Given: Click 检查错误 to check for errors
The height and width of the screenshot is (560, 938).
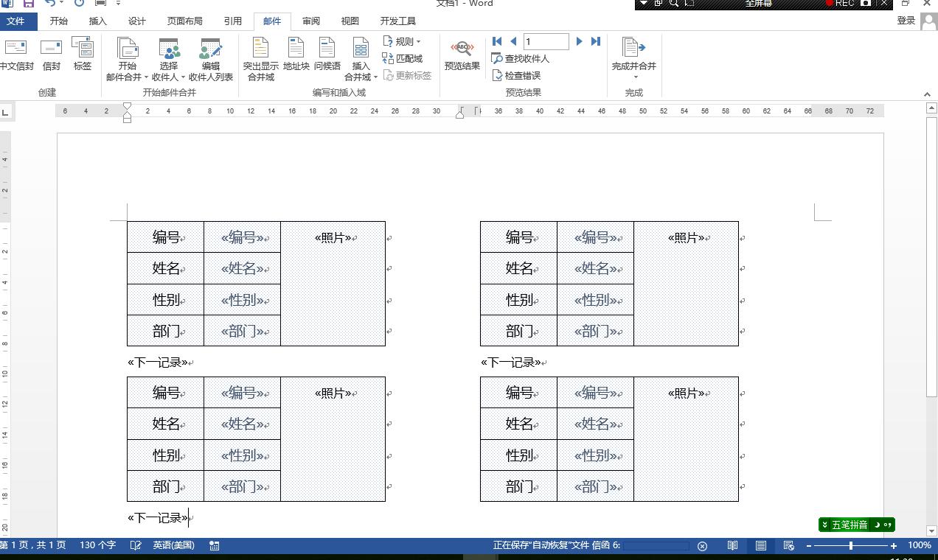Looking at the screenshot, I should click(520, 75).
